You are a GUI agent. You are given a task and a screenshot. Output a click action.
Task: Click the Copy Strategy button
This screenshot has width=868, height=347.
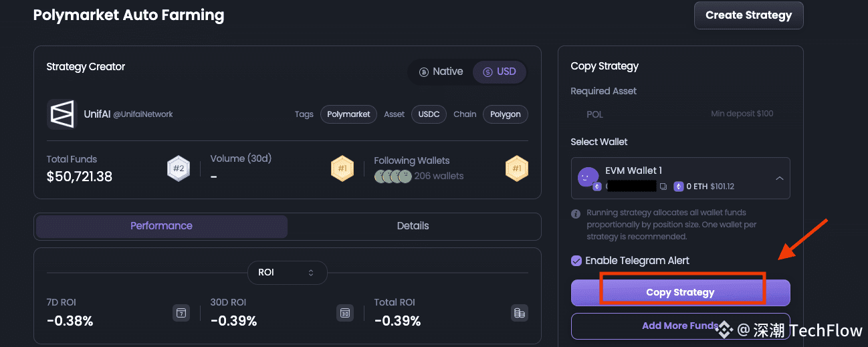(x=680, y=293)
